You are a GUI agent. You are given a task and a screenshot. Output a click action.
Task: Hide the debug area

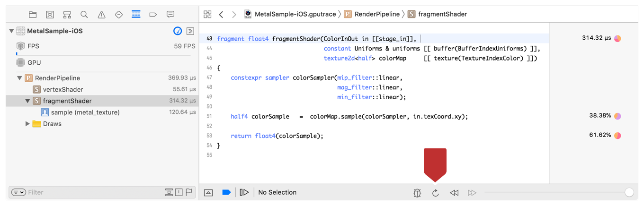tap(208, 192)
